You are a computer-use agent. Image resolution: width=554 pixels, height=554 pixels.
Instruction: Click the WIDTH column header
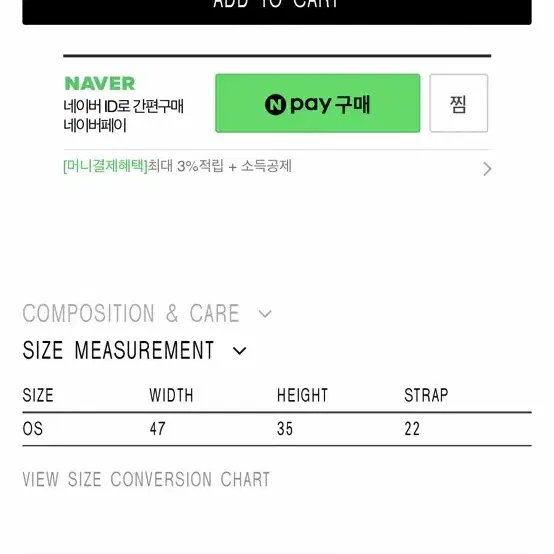171,395
